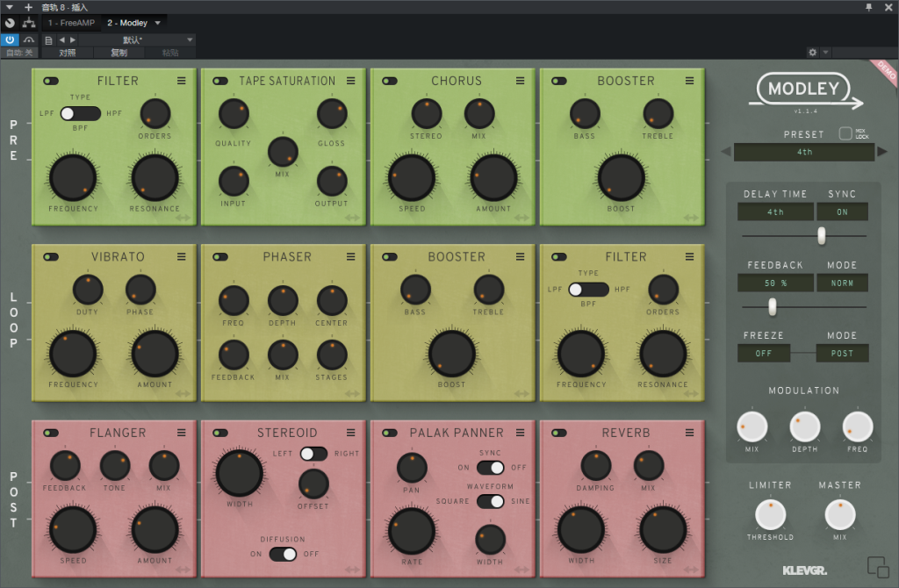Open the Chorus module menu icon
The image size is (899, 588).
coord(520,81)
